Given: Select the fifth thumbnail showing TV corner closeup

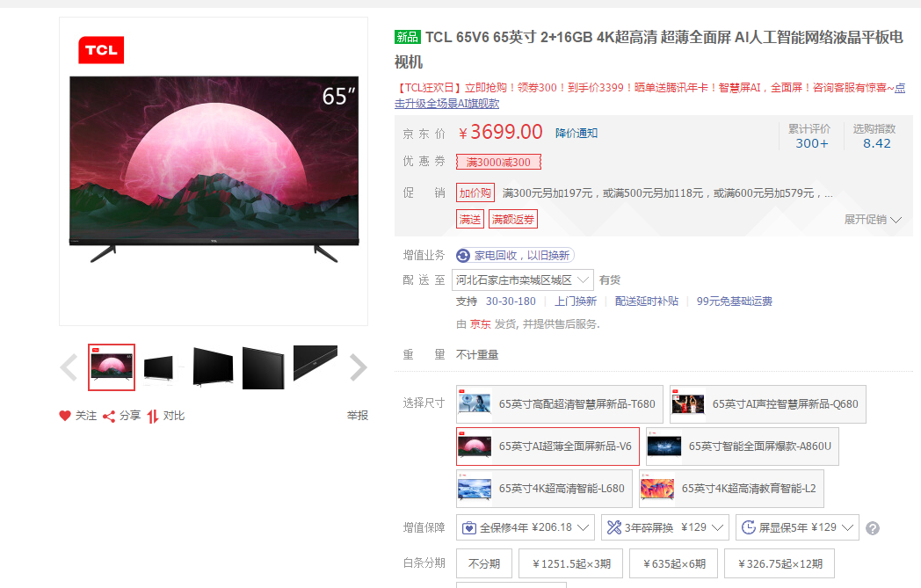Looking at the screenshot, I should click(x=315, y=363).
